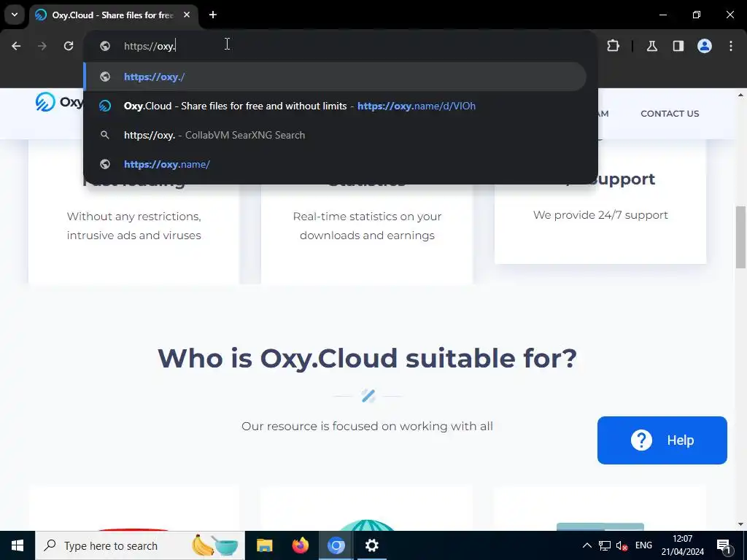747x560 pixels.
Task: Change the ENG input language
Action: click(x=643, y=545)
